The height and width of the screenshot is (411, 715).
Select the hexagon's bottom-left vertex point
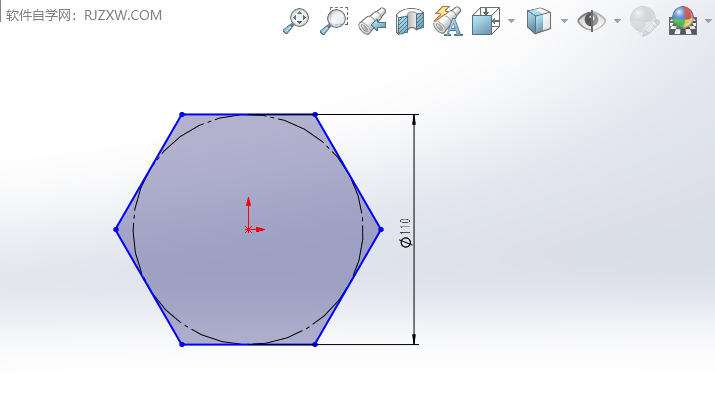click(182, 344)
